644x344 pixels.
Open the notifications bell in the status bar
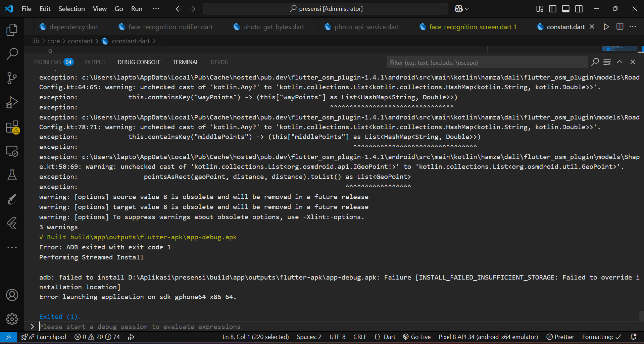coord(634,337)
